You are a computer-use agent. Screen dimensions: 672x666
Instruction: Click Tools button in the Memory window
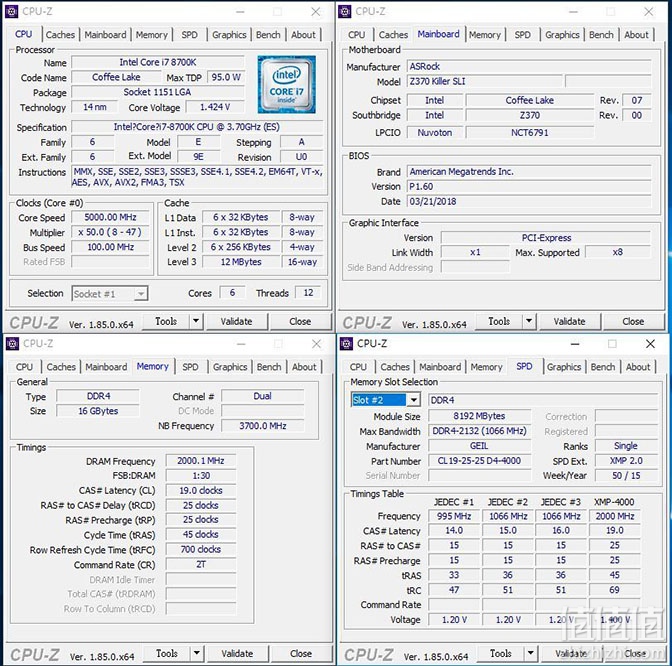point(167,653)
